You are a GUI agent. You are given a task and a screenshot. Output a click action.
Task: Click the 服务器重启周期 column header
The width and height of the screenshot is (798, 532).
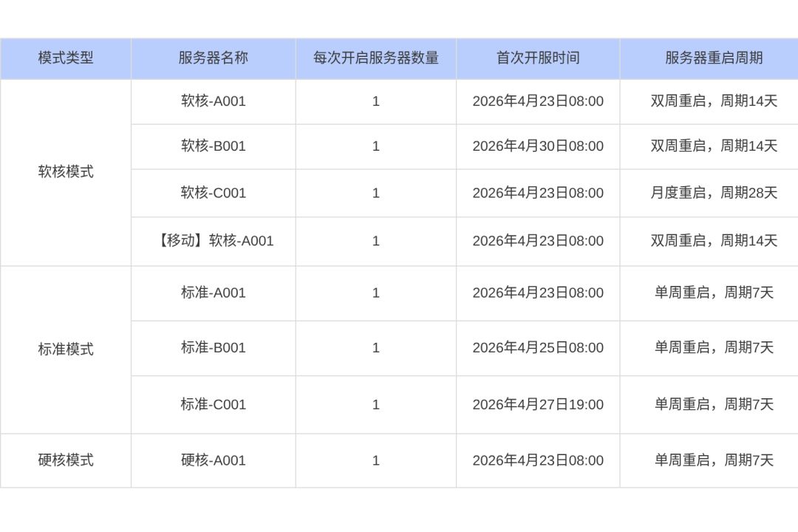click(x=714, y=58)
